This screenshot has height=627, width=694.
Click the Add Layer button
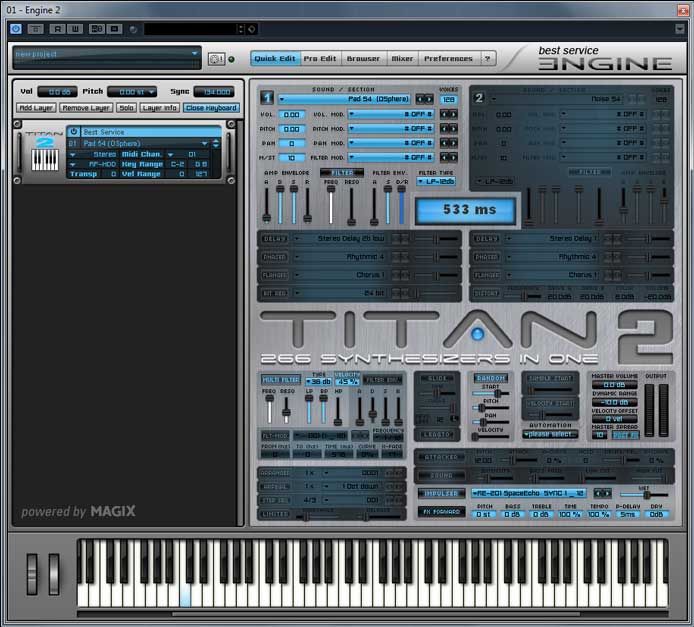(x=36, y=108)
